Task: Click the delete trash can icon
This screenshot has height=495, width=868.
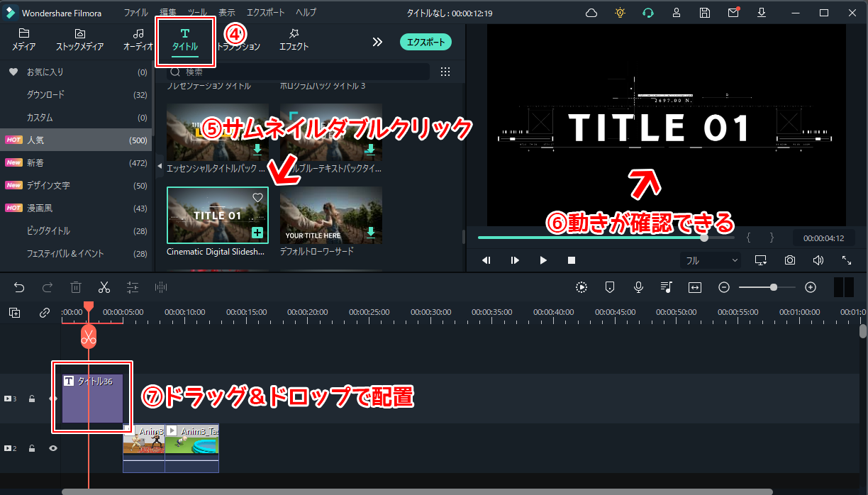Action: pos(76,287)
